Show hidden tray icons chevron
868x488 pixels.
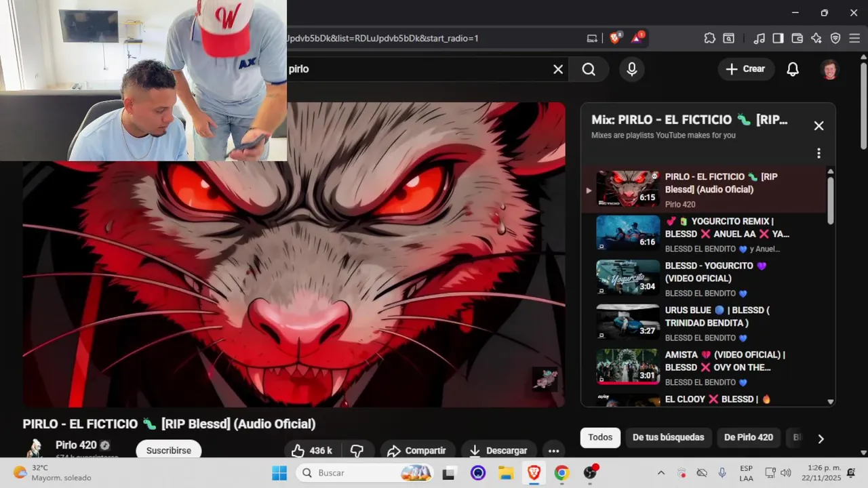tap(661, 472)
